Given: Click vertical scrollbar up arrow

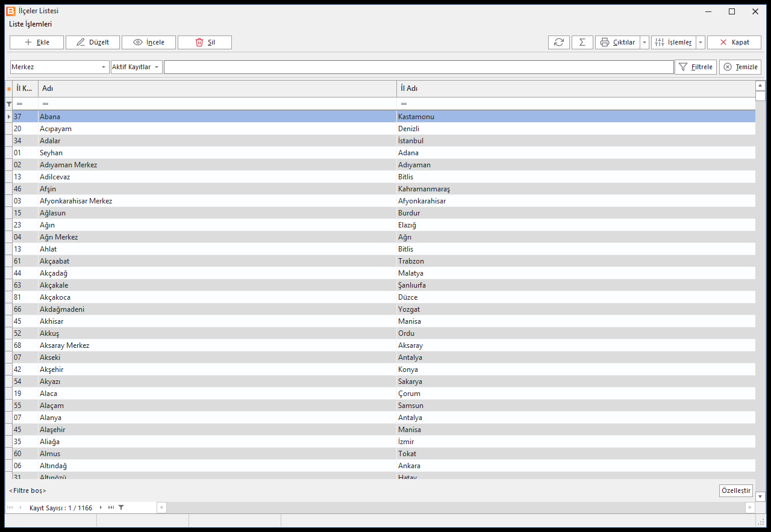Looking at the screenshot, I should [x=760, y=86].
